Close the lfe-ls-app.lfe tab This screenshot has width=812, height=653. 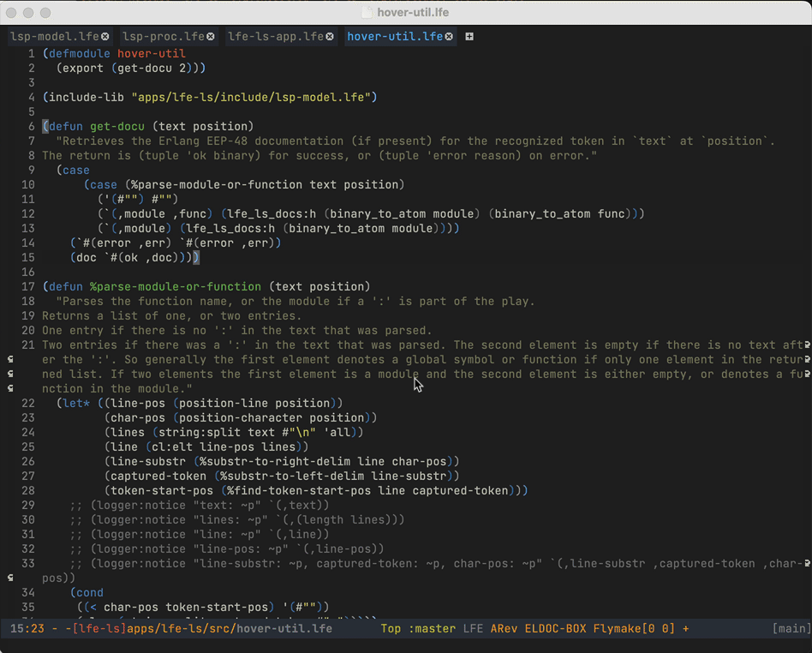coord(330,36)
